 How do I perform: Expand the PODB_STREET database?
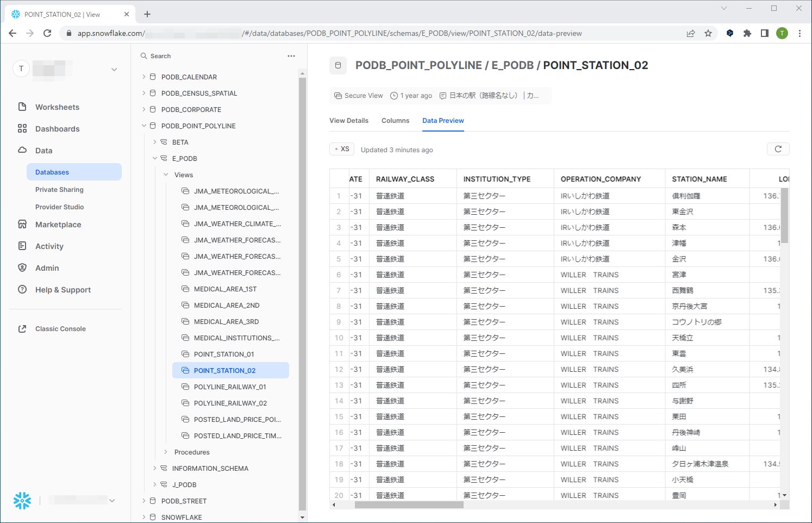click(144, 501)
